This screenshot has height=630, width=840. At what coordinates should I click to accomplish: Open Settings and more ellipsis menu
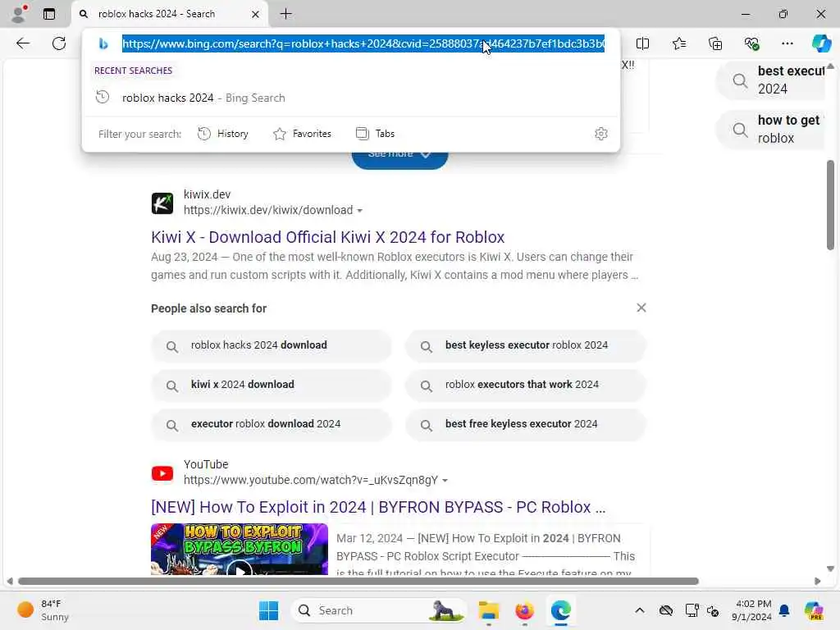[787, 43]
